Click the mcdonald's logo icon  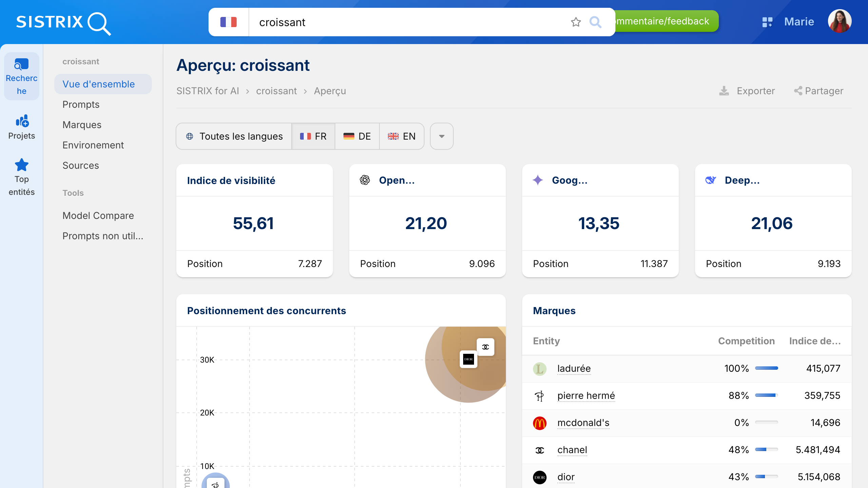pos(540,423)
